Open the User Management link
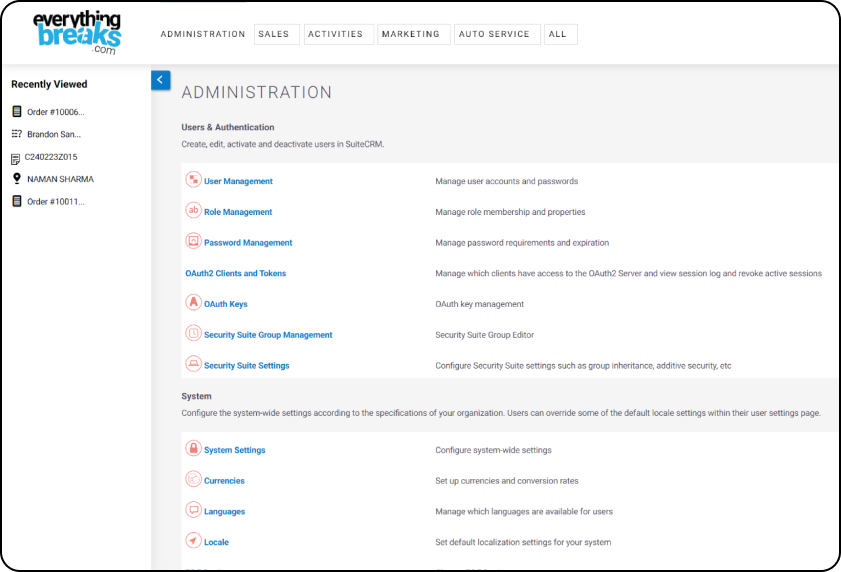Image resolution: width=841 pixels, height=572 pixels. tap(238, 181)
